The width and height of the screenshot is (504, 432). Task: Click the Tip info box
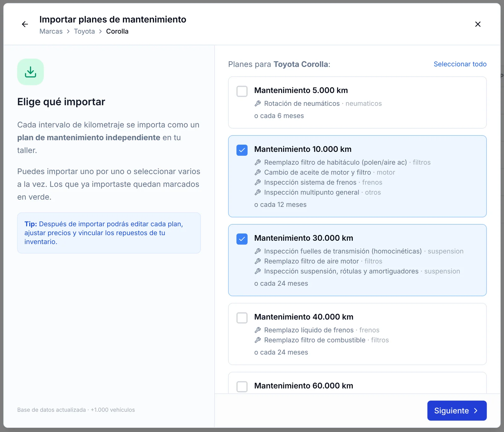109,233
